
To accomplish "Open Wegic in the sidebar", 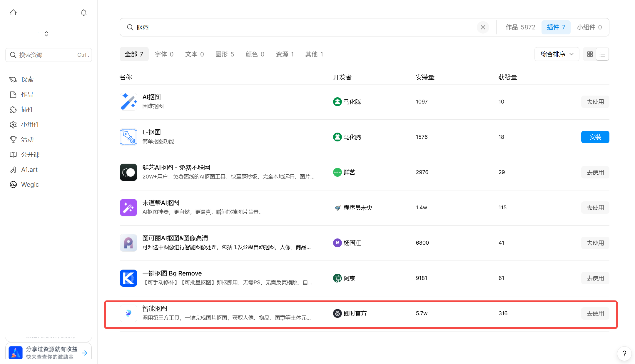I will click(x=30, y=185).
